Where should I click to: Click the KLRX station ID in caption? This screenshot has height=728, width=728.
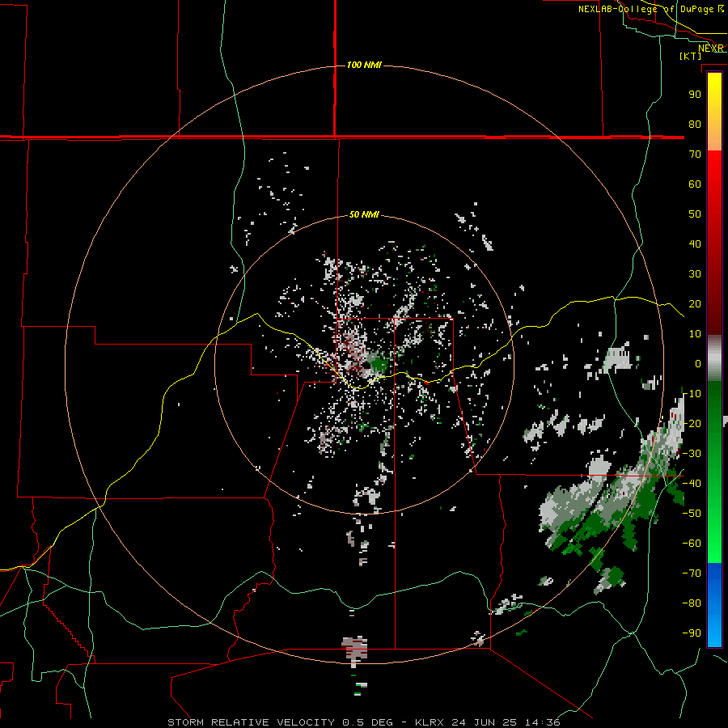[x=429, y=722]
